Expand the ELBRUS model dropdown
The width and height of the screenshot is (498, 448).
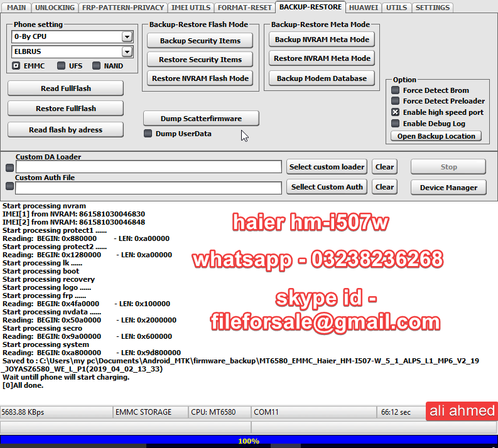click(x=127, y=51)
